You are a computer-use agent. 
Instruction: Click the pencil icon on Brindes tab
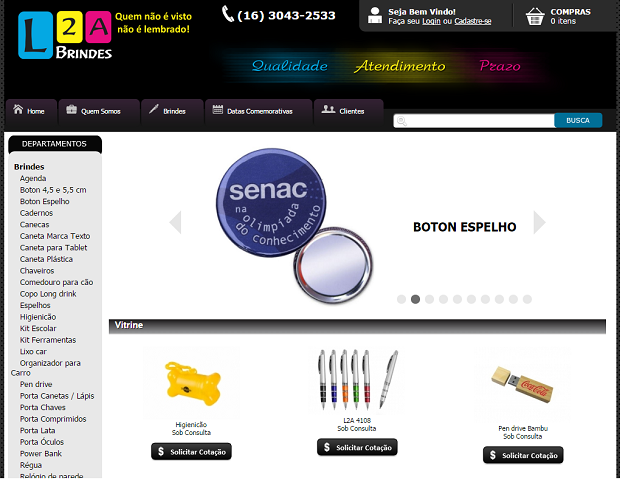[x=154, y=109]
